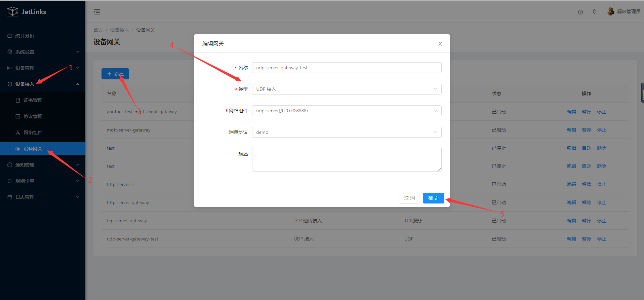Click the 确定 confirm button
Viewport: 644px width, 300px height.
point(434,198)
